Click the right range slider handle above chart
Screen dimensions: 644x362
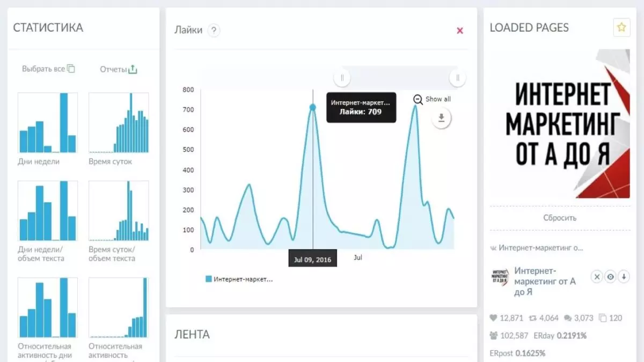pyautogui.click(x=457, y=78)
